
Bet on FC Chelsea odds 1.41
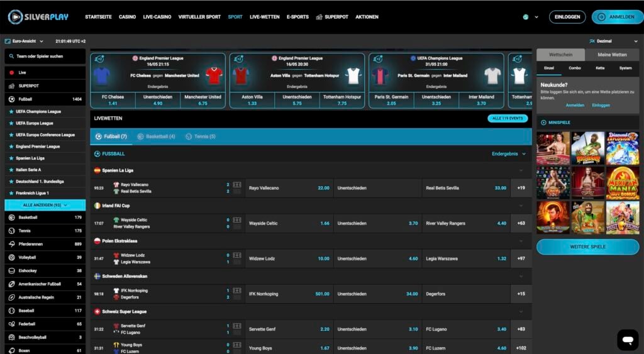click(x=113, y=100)
